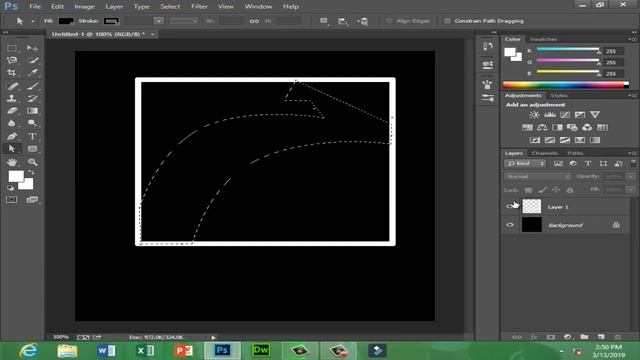
Task: Switch to the Paths tab
Action: (576, 153)
